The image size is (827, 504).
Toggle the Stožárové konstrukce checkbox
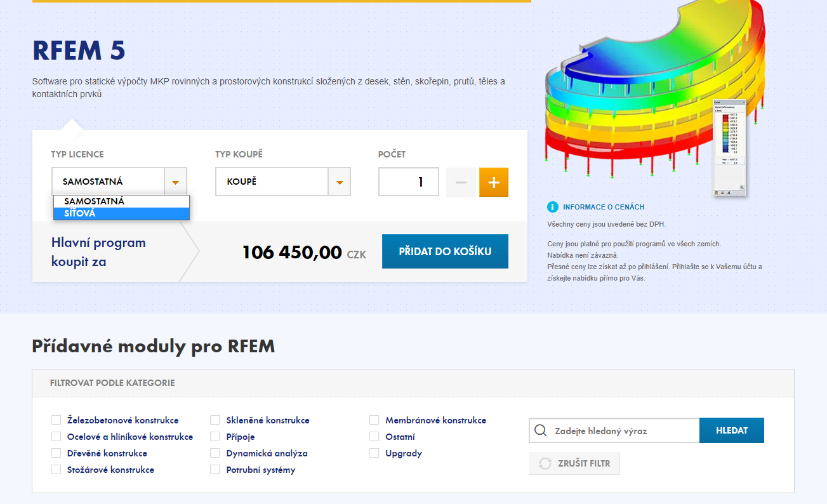tap(56, 470)
